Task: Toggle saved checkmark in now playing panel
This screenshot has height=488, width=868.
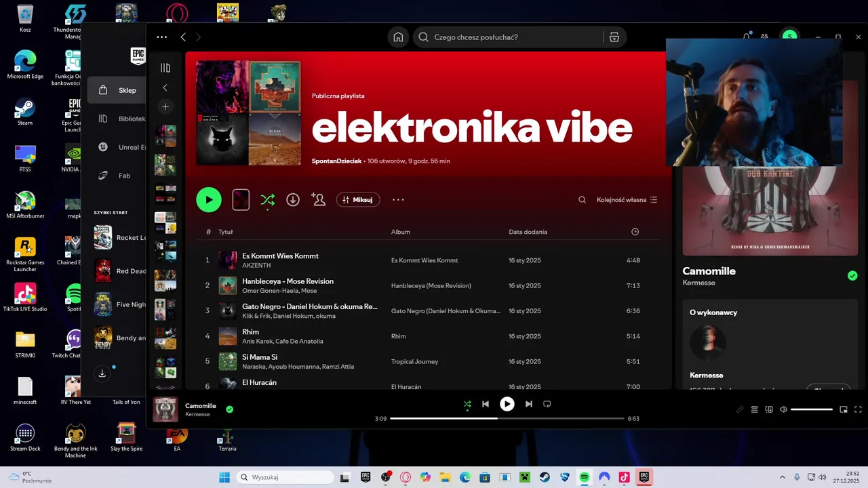Action: coord(852,275)
